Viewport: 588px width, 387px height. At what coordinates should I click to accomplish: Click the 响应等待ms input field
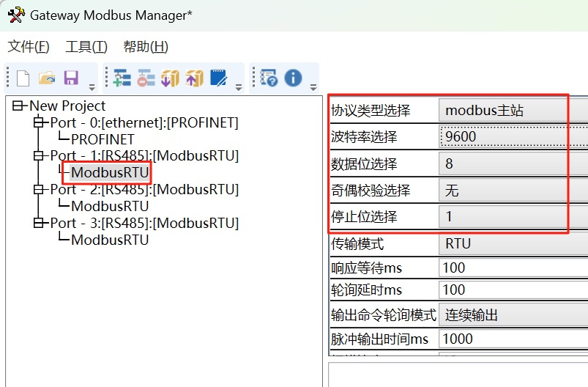click(513, 268)
